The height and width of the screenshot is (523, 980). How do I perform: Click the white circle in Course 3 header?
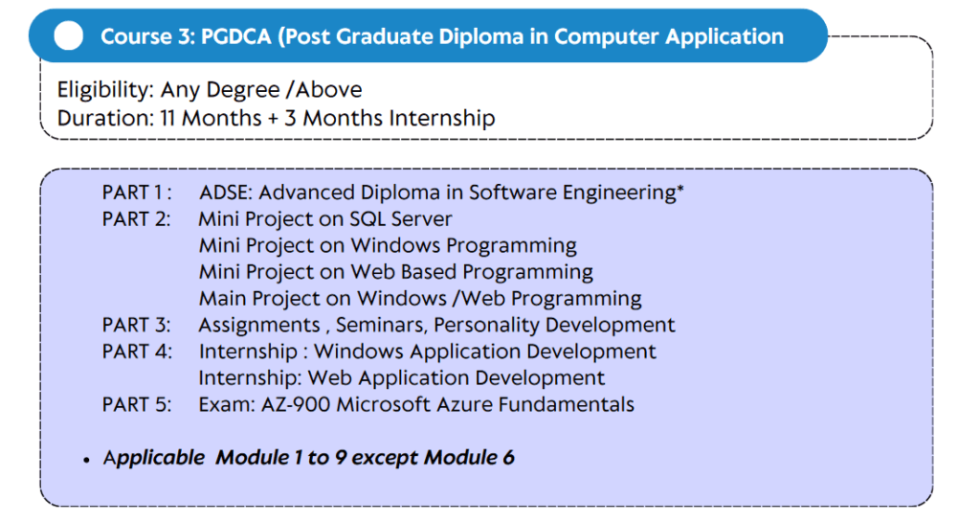coord(69,36)
